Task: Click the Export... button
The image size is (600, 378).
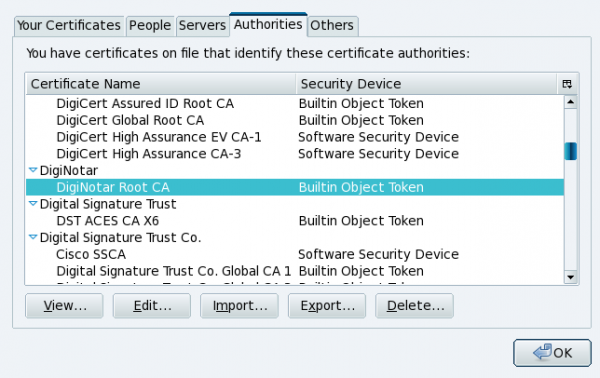Action: click(x=327, y=306)
